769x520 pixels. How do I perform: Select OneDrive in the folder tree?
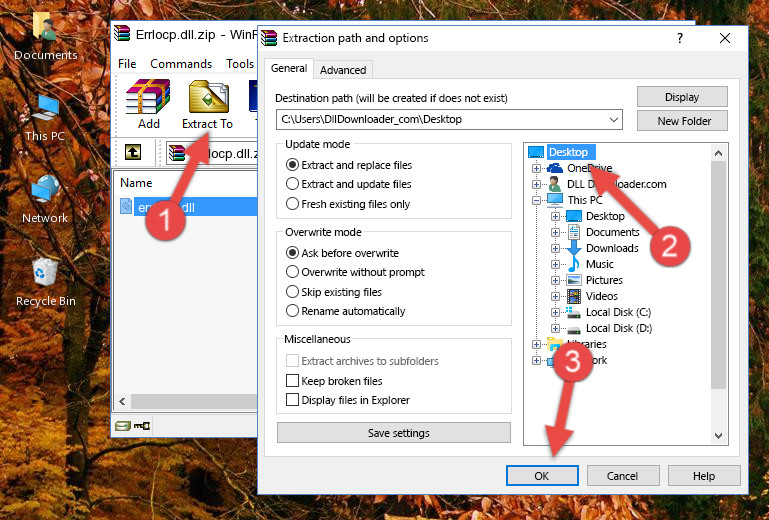[x=590, y=168]
